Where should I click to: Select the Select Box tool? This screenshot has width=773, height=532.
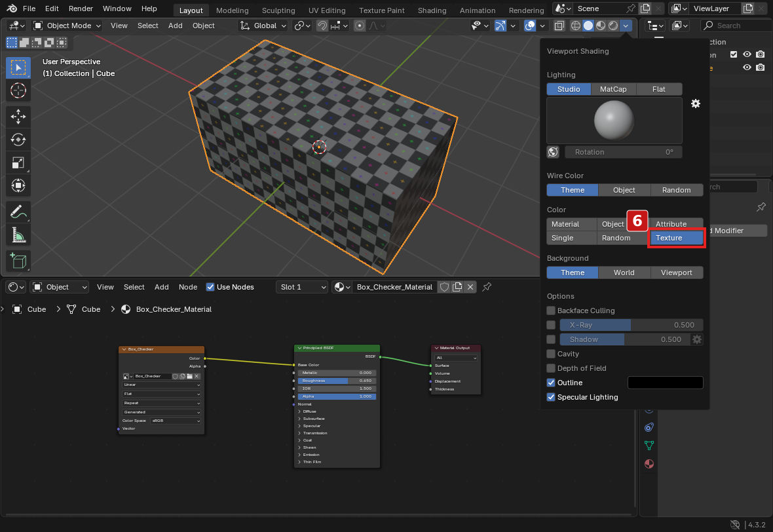pyautogui.click(x=18, y=67)
